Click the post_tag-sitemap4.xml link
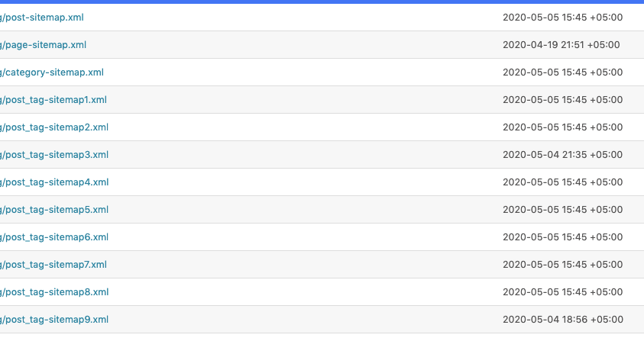Viewport: 644px width, 354px height. click(x=56, y=182)
